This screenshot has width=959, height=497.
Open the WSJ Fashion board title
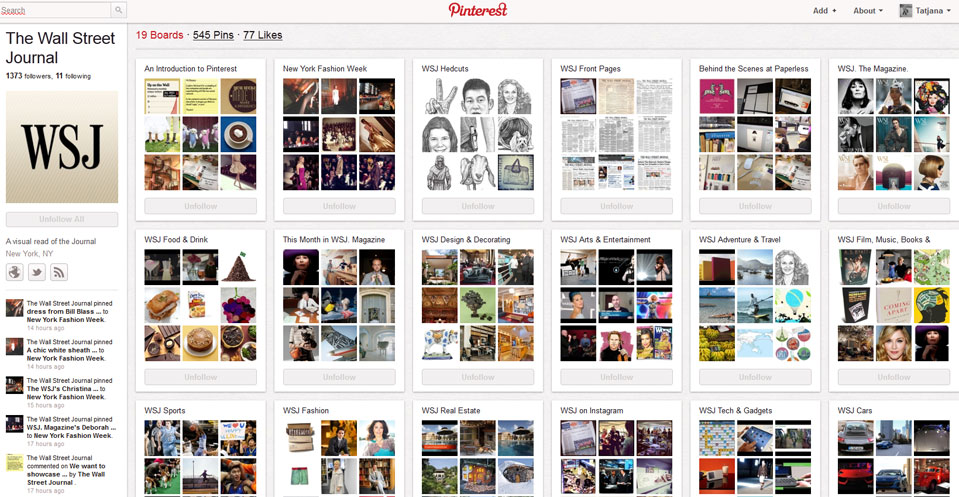coord(306,410)
